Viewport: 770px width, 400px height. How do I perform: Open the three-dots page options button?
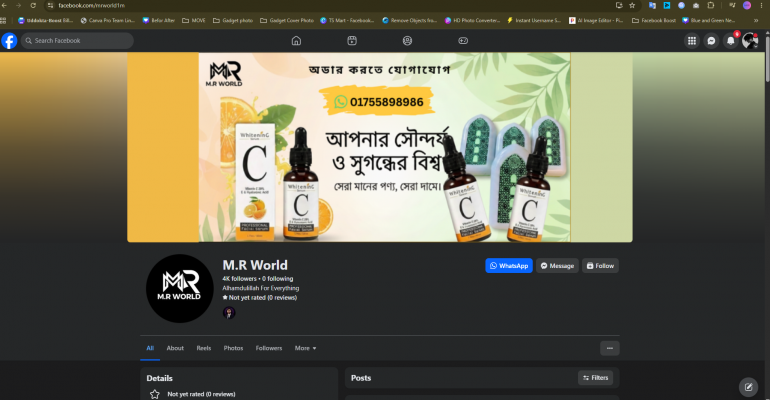(x=609, y=348)
